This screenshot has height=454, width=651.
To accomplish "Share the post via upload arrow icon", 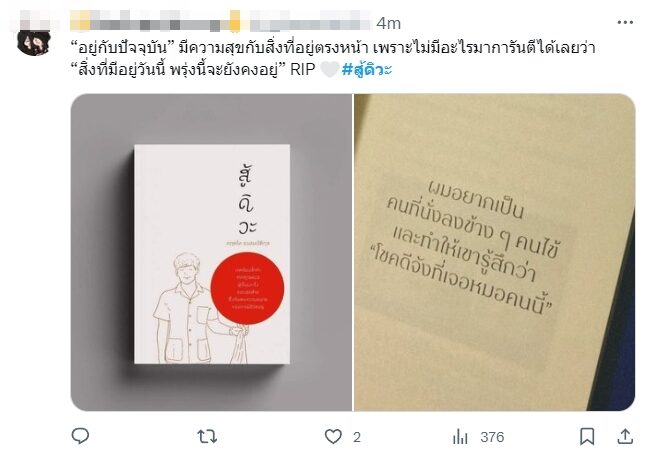I will (625, 437).
